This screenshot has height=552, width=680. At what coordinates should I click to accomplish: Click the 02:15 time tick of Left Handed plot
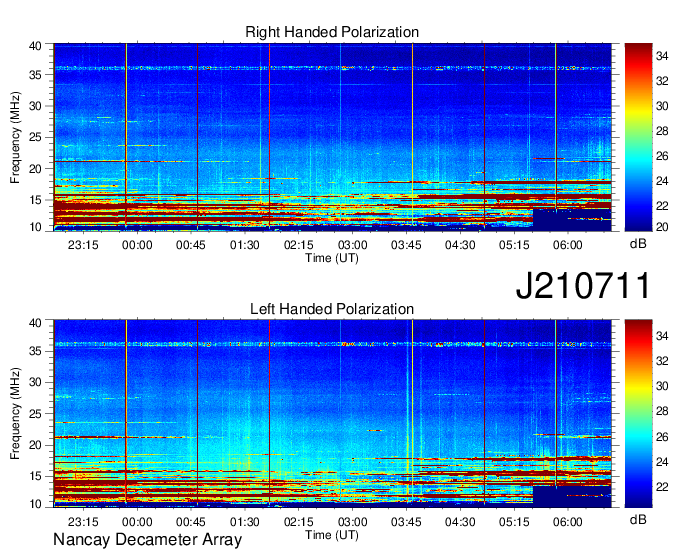[x=298, y=521]
